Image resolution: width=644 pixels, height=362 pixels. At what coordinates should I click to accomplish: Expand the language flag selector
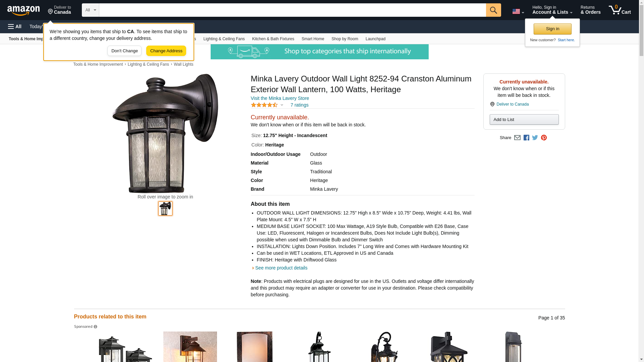coord(518,11)
